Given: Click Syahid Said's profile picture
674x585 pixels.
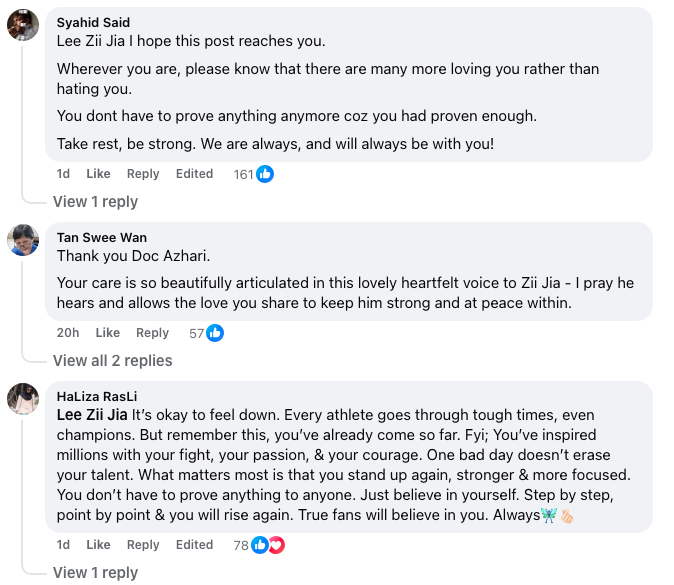Looking at the screenshot, I should click(23, 25).
